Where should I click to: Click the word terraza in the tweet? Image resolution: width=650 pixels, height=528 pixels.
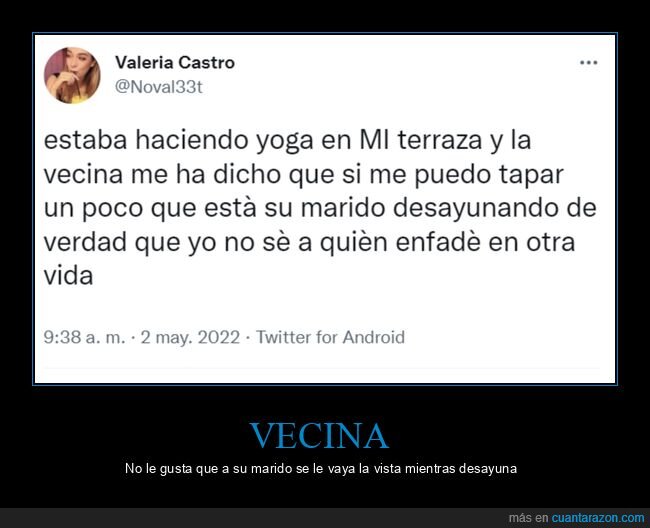coord(440,140)
